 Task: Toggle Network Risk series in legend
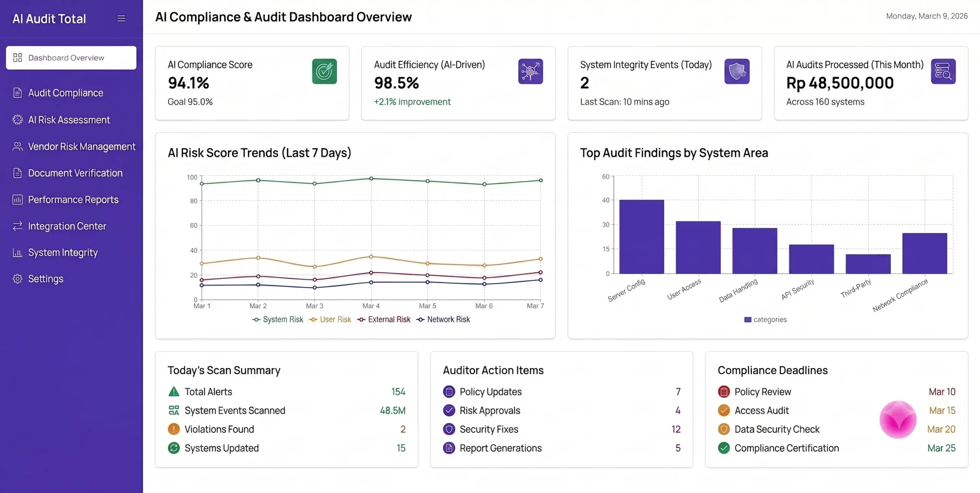coord(443,319)
